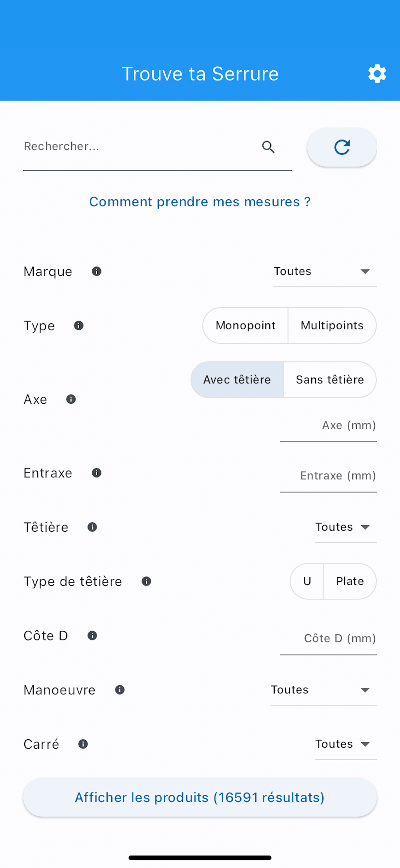This screenshot has height=868, width=400.
Task: Click the info icon for Côte D
Action: 92,636
